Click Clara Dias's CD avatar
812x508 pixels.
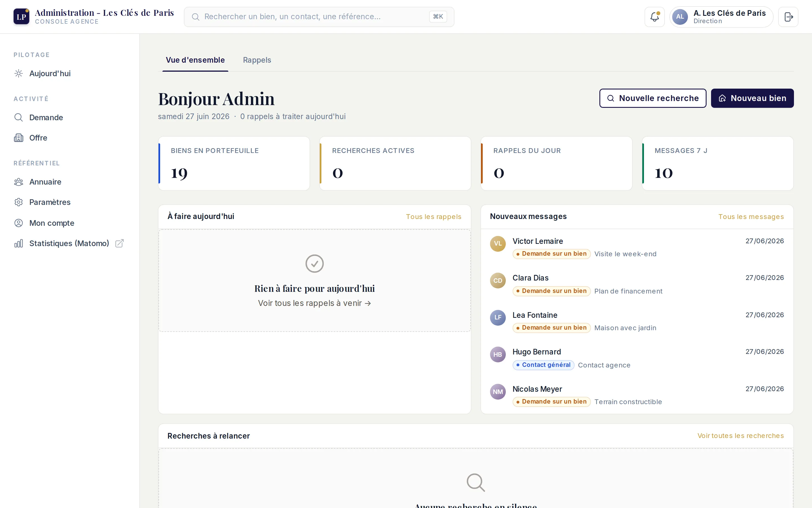pos(498,281)
